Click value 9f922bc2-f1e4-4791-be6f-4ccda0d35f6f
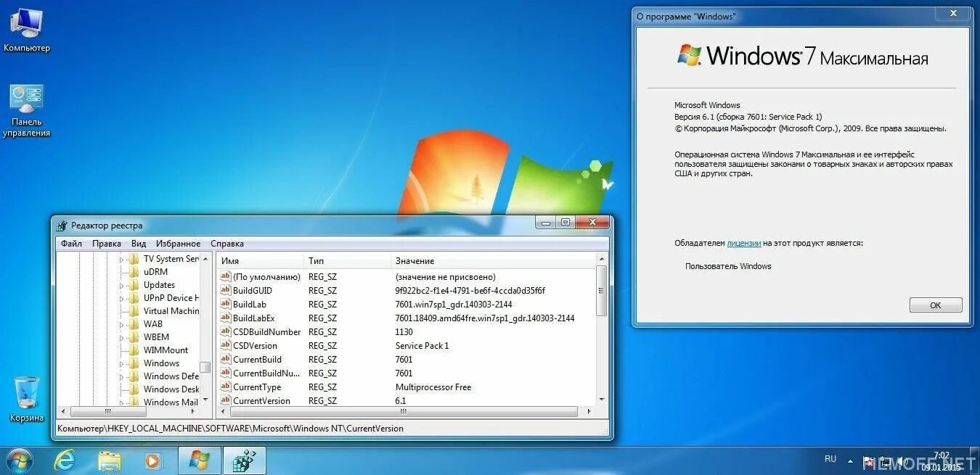Viewport: 980px width, 475px height. click(x=470, y=291)
